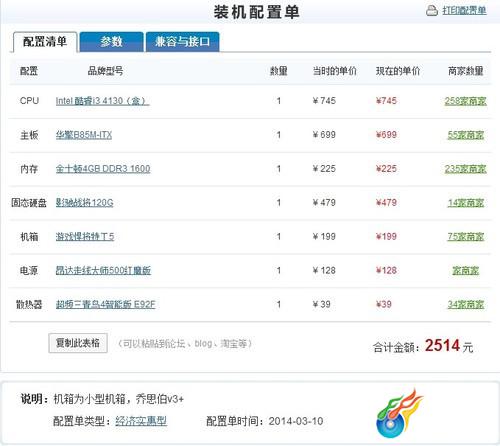View 14家商家 for the SSD
The width and height of the screenshot is (500, 446).
pyautogui.click(x=466, y=203)
